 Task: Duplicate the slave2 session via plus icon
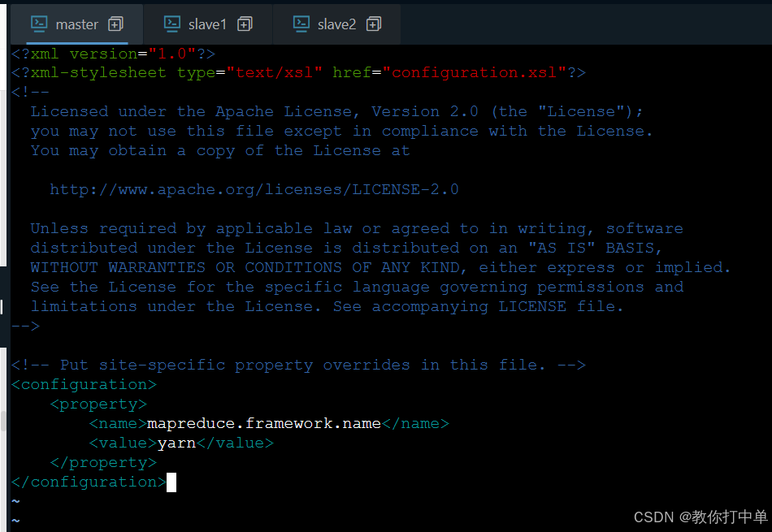(374, 24)
